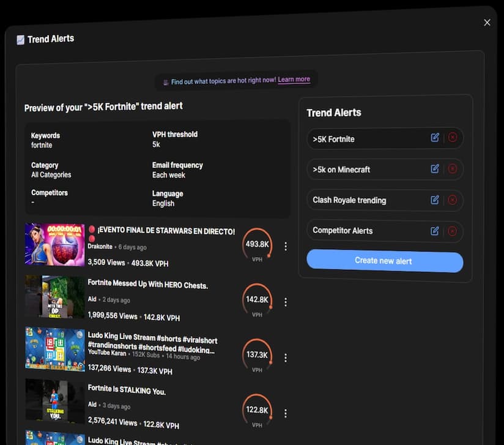Image resolution: width=504 pixels, height=445 pixels.
Task: Delete the Competitor Alerts entry
Action: coord(453,231)
